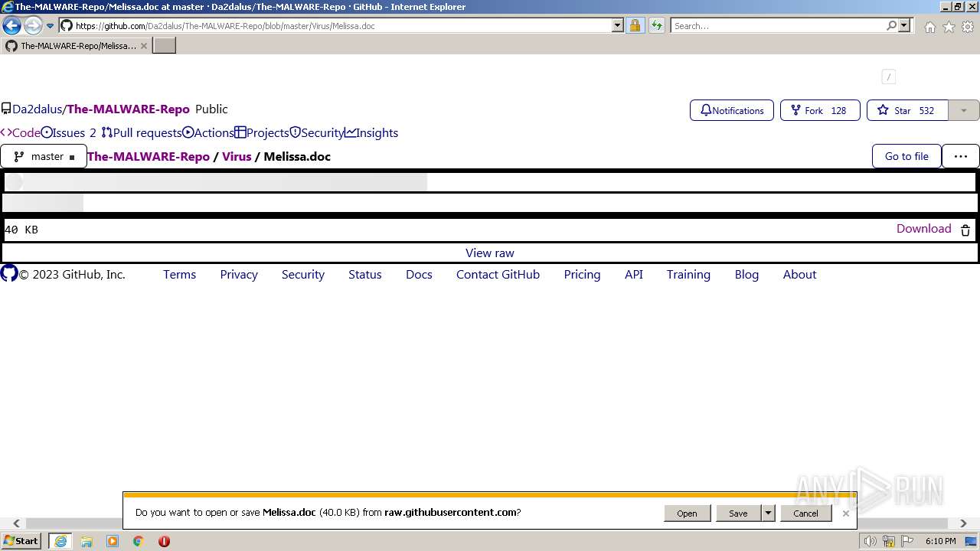This screenshot has width=980, height=551.
Task: Click the GitHub footer logo
Action: pos(9,273)
